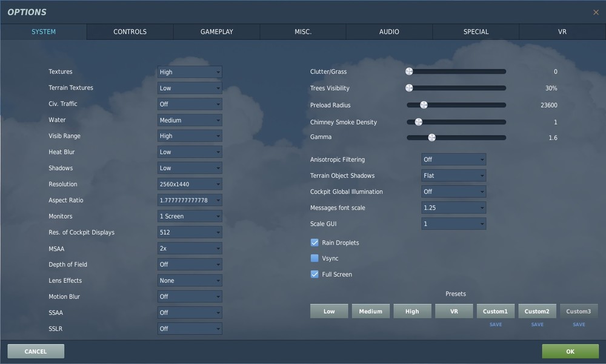Open the Resolution dropdown
Image resolution: width=606 pixels, height=364 pixels.
[x=189, y=184]
